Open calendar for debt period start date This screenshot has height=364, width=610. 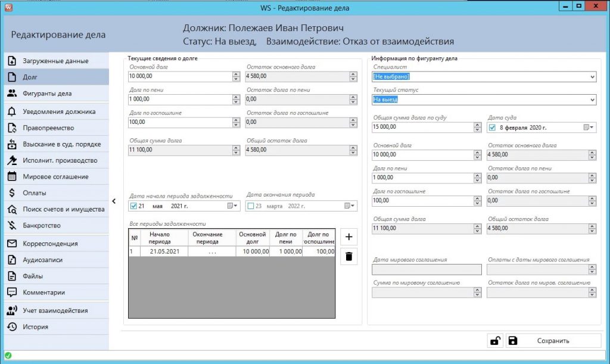click(232, 206)
